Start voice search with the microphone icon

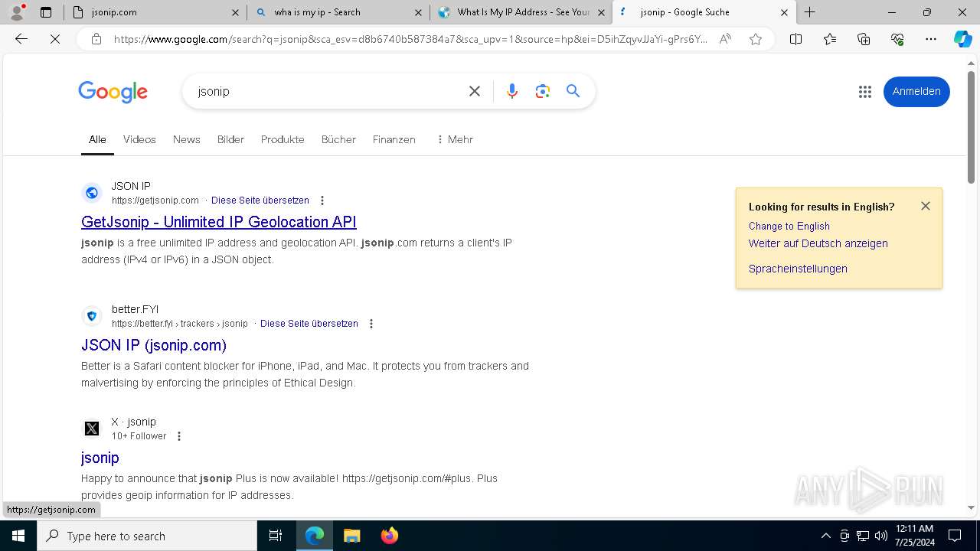(512, 91)
